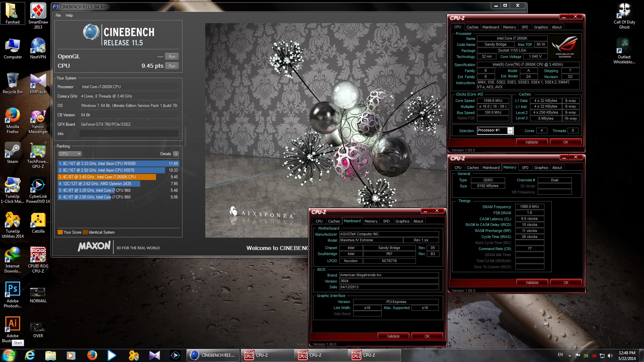
Task: Open the NORMAL desktop file
Action: [x=38, y=295]
